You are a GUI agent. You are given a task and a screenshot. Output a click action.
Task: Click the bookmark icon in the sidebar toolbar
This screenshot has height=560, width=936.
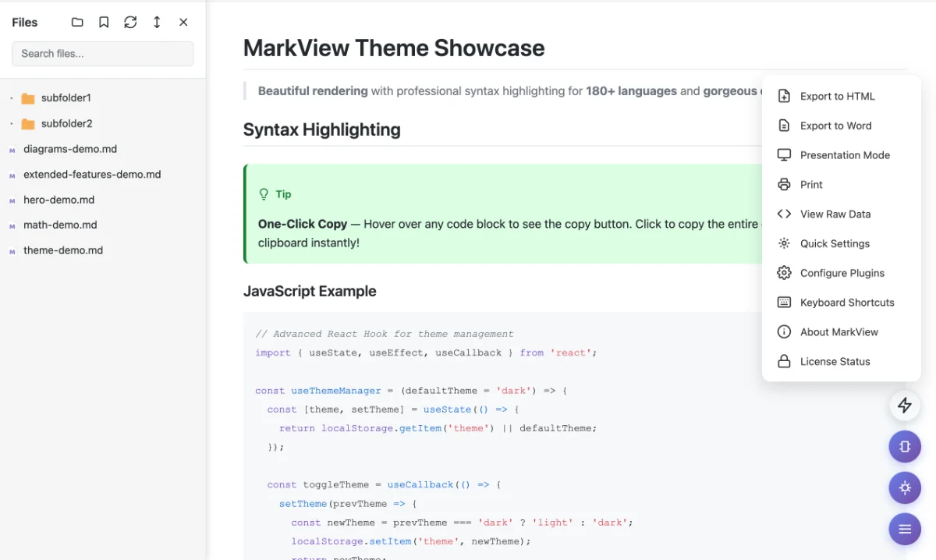point(103,22)
